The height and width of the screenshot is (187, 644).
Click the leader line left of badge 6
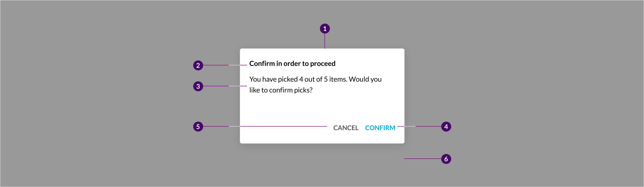[x=423, y=159]
